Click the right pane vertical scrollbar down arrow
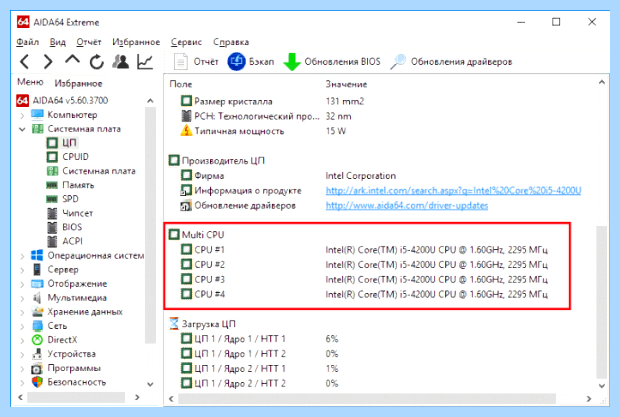 (602, 386)
